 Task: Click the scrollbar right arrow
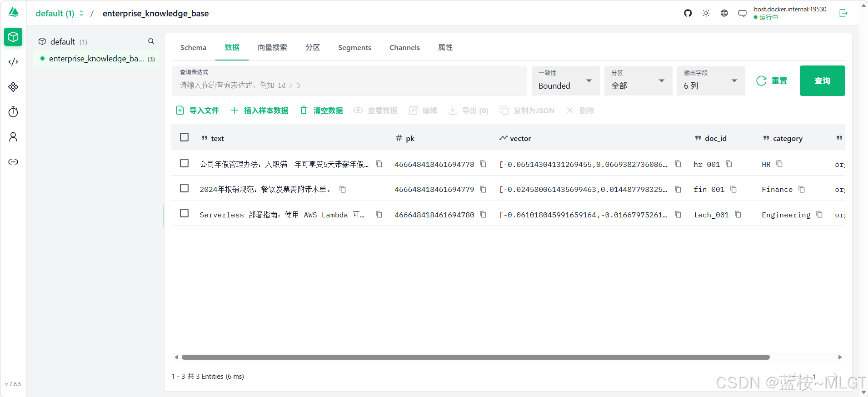[x=840, y=357]
